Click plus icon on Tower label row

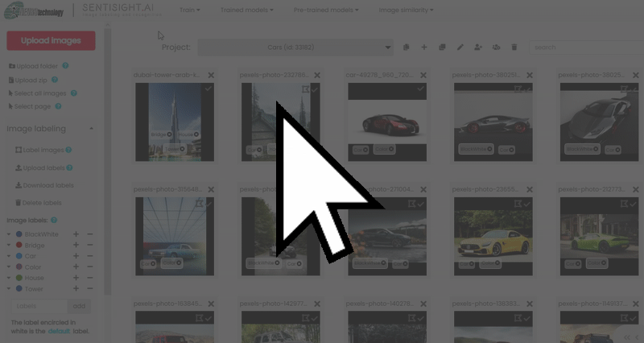(76, 289)
